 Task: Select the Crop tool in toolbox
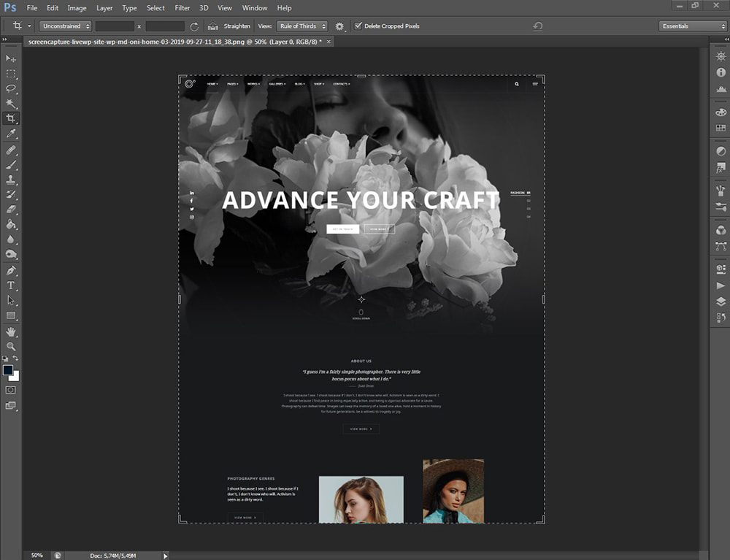[x=11, y=118]
